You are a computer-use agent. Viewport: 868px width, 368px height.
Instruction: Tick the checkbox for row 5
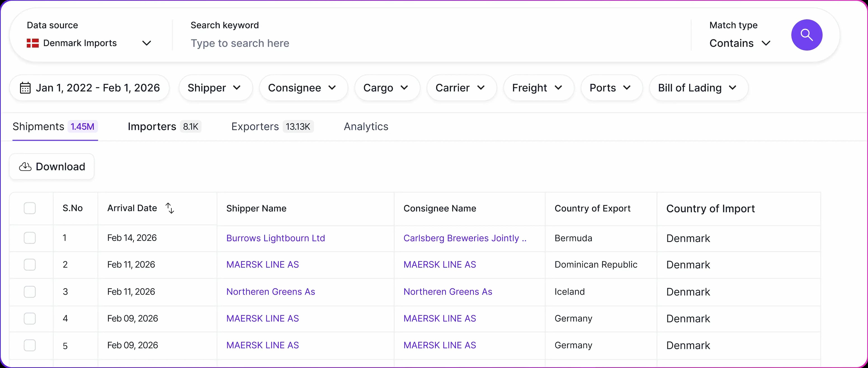click(30, 345)
